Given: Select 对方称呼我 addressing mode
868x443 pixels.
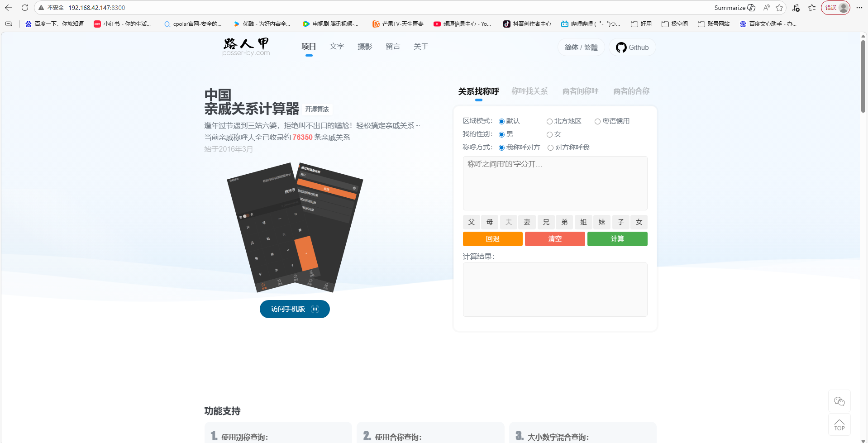Looking at the screenshot, I should [550, 148].
